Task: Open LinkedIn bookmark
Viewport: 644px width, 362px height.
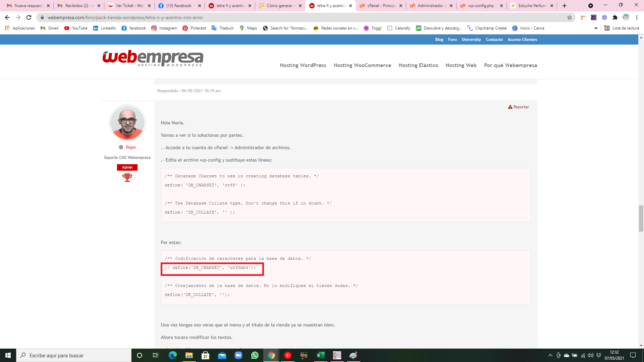Action: [104, 28]
